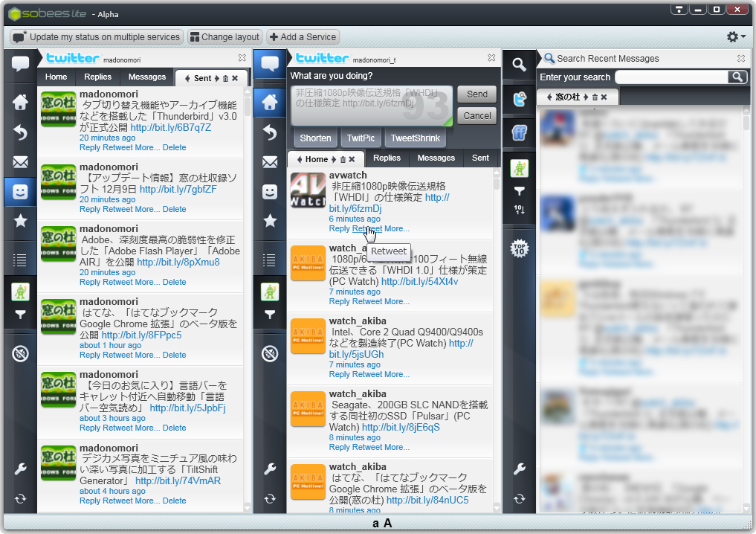This screenshot has width=756, height=534.
Task: Click the refresh icon at the sidebar bottom
Action: tap(20, 499)
